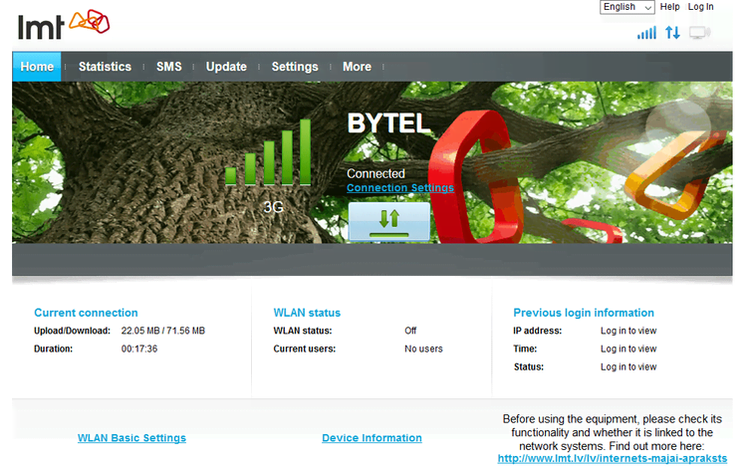Click the large green signal bars graphic

(268, 152)
